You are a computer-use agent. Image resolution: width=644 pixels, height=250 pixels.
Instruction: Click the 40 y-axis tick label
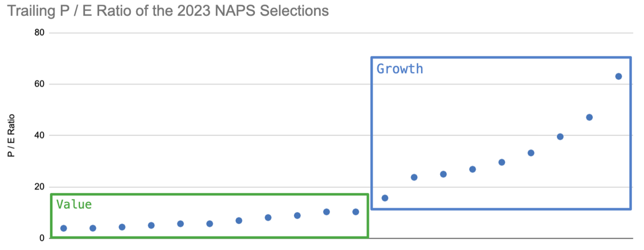(x=39, y=135)
